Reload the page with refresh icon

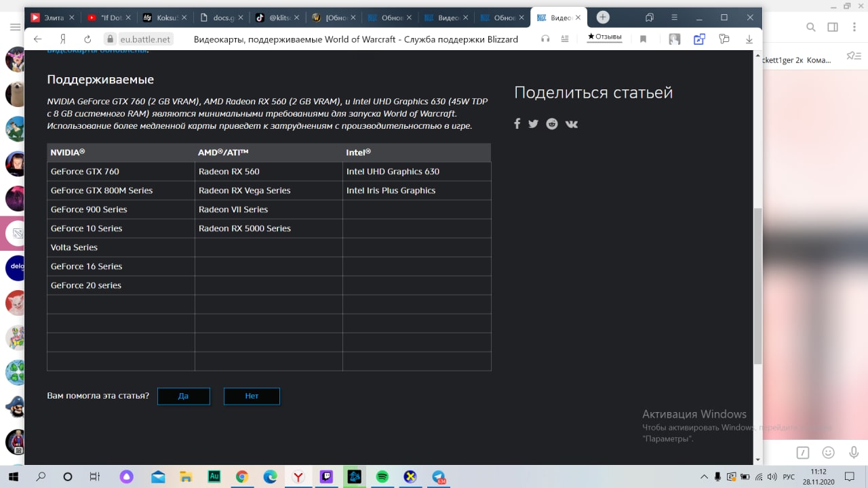(87, 39)
